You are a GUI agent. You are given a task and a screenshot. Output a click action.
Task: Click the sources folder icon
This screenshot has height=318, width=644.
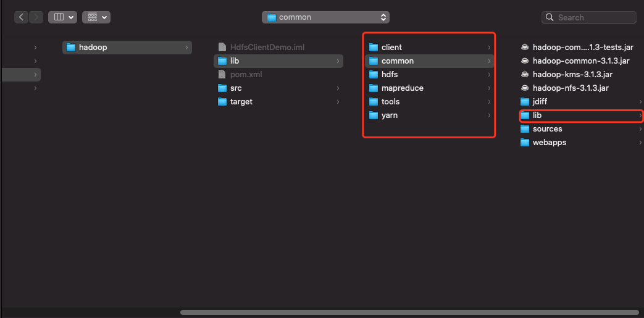coord(524,128)
